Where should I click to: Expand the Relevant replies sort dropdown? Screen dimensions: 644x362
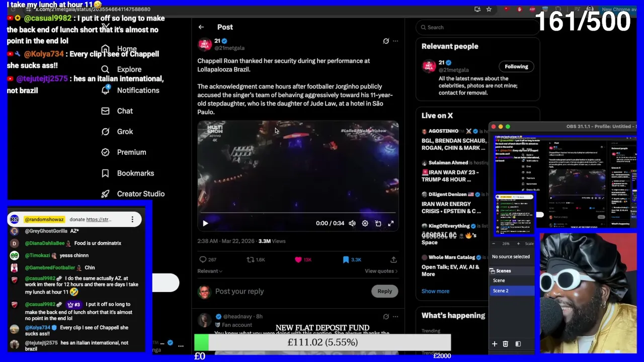point(210,271)
